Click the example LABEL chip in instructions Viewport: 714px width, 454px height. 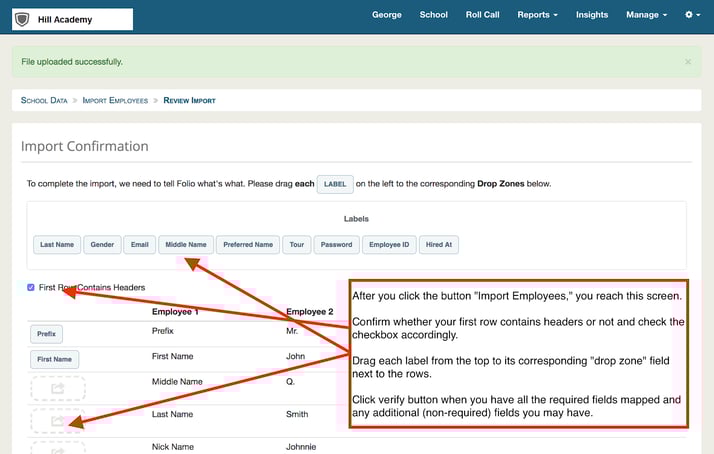point(335,184)
